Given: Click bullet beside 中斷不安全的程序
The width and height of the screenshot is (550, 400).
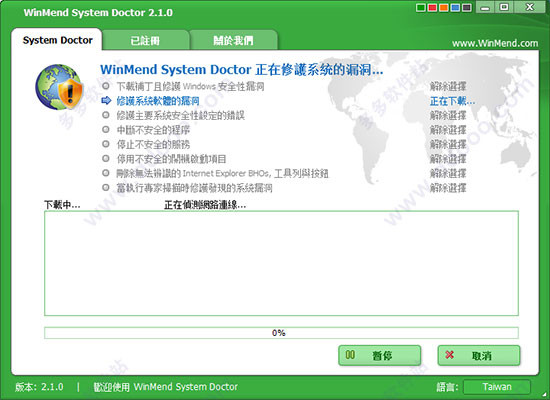Looking at the screenshot, I should (x=106, y=129).
